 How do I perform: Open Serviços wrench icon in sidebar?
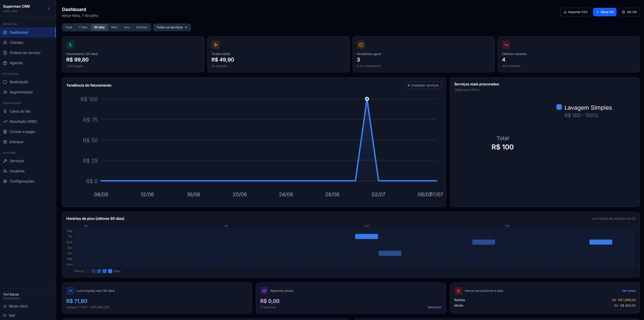pos(5,161)
